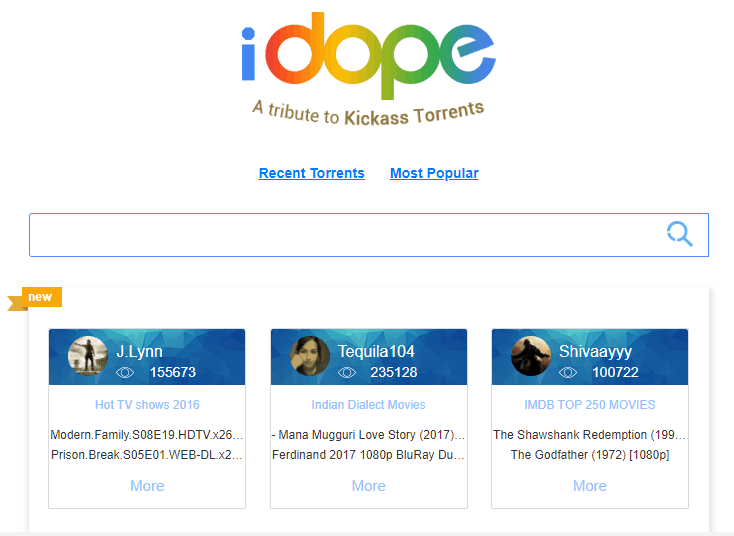Screen dimensions: 734x536
Task: Select the Shivaayyy username
Action: pos(595,352)
